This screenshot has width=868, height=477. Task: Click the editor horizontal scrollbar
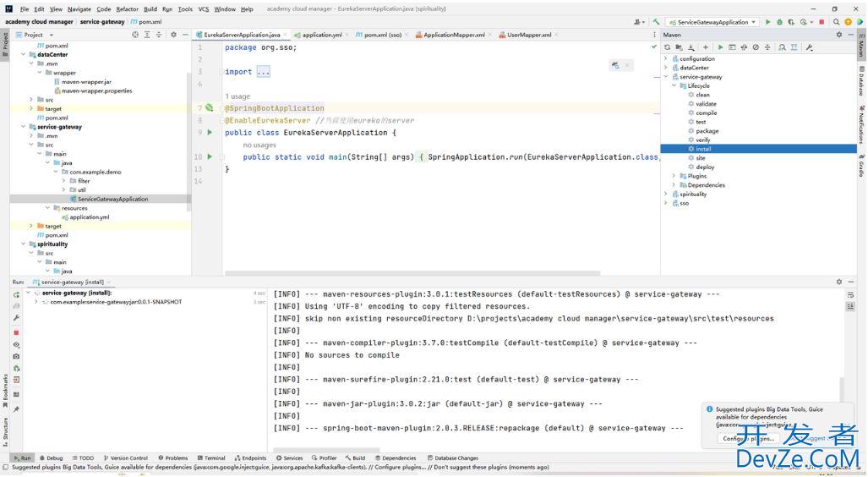(x=412, y=273)
